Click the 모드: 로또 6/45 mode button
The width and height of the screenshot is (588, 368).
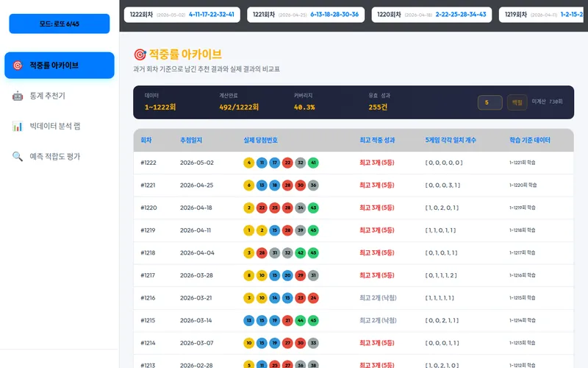[x=60, y=24]
